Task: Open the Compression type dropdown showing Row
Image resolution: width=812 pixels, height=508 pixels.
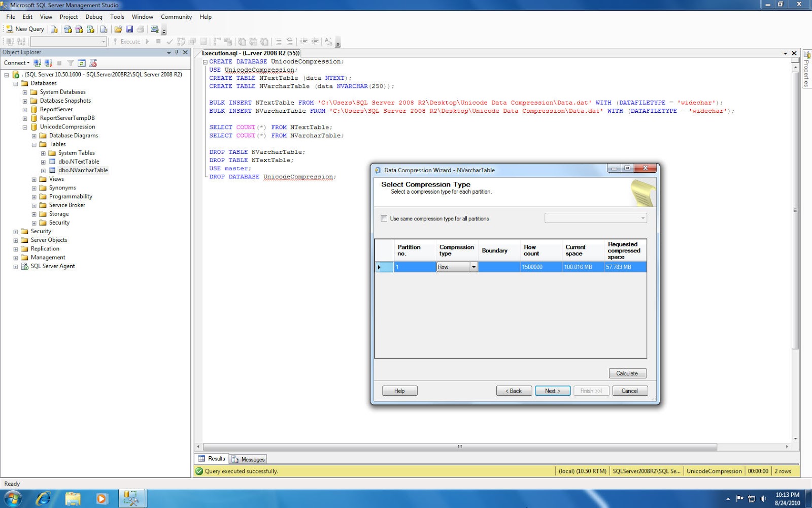Action: pos(473,267)
